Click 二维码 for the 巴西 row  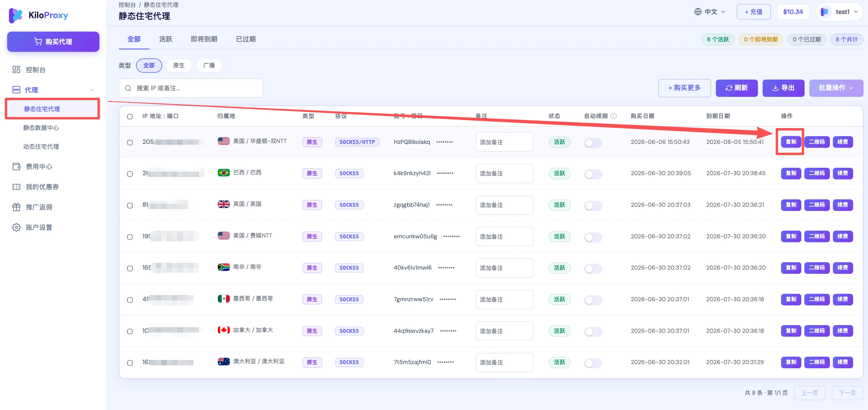tap(817, 173)
